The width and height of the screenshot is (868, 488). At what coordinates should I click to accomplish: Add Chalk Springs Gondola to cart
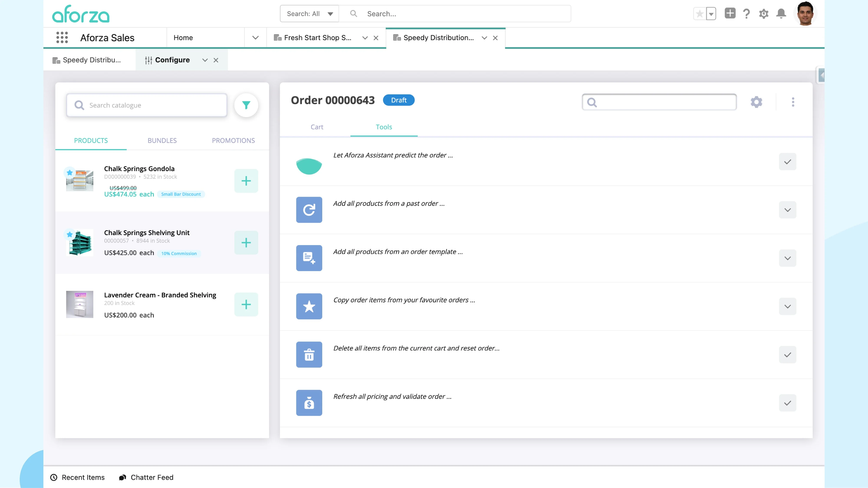point(246,181)
